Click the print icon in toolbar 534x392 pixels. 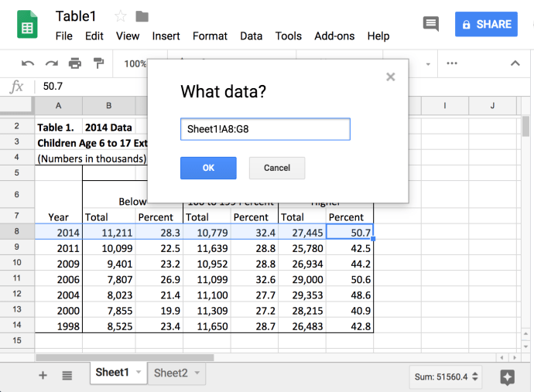coord(74,63)
